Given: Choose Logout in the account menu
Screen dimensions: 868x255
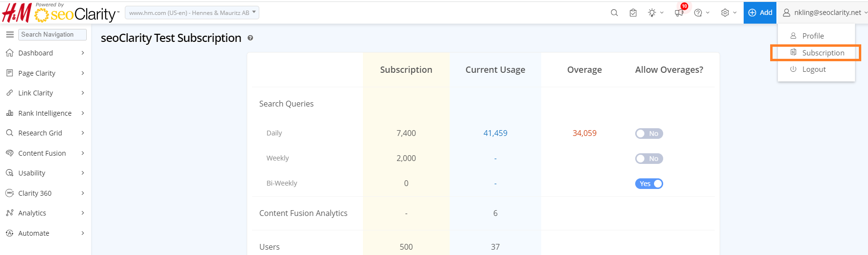Looking at the screenshot, I should click(814, 69).
